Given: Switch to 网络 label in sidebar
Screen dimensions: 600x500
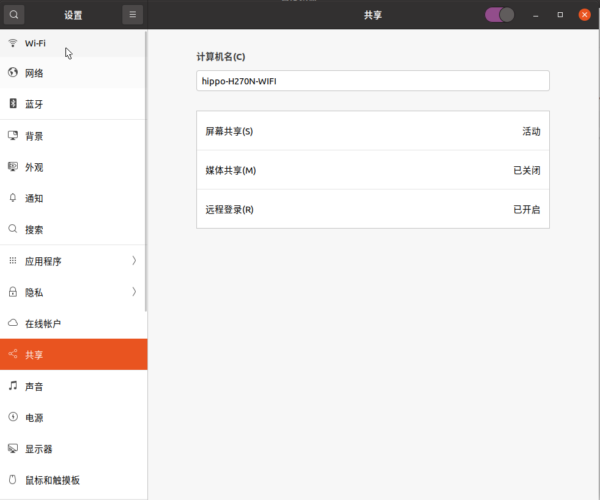Looking at the screenshot, I should point(34,73).
